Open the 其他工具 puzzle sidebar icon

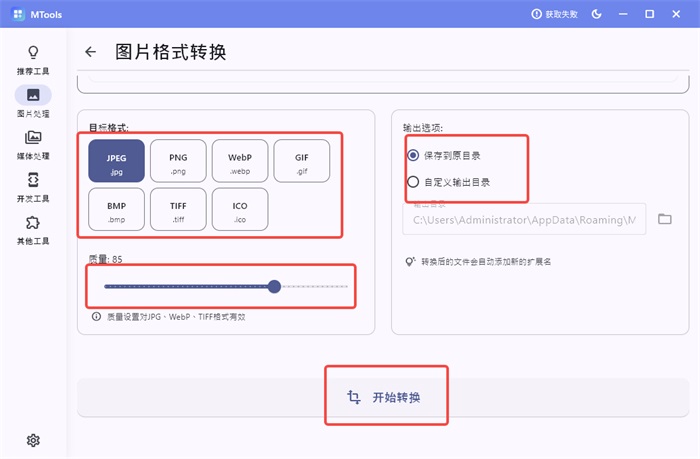click(33, 222)
